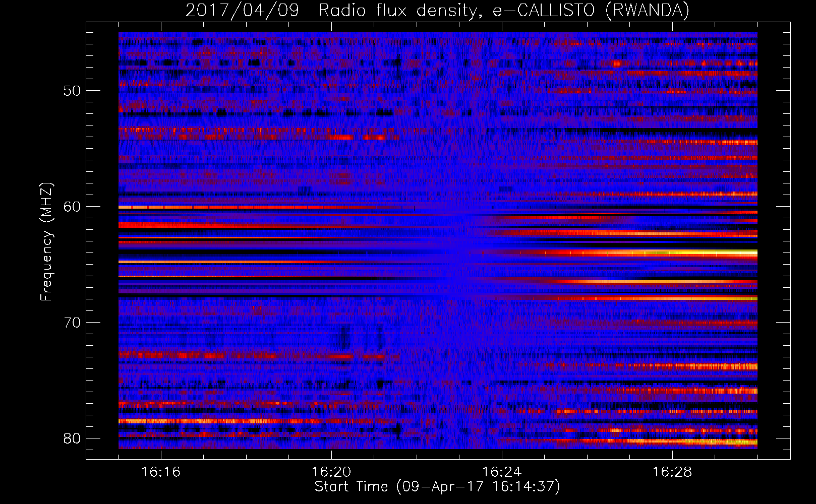Click the 16:28 time tick label
The height and width of the screenshot is (504, 816).
coord(672,472)
